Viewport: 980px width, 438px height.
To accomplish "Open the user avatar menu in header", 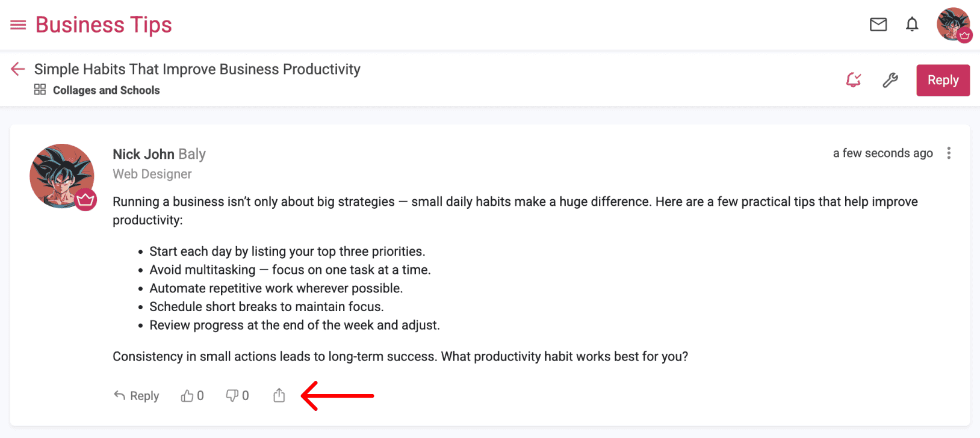I will pyautogui.click(x=953, y=25).
